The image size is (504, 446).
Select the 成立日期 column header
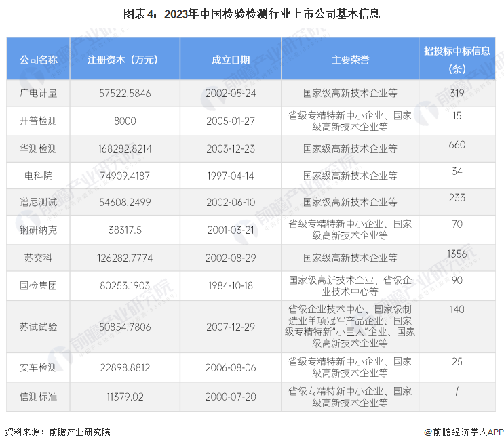point(231,60)
